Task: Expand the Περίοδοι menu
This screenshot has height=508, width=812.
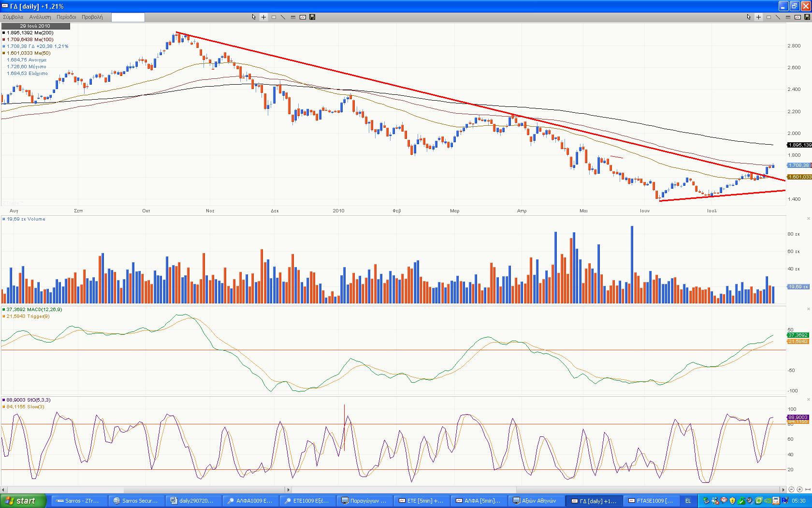Action: pyautogui.click(x=66, y=17)
